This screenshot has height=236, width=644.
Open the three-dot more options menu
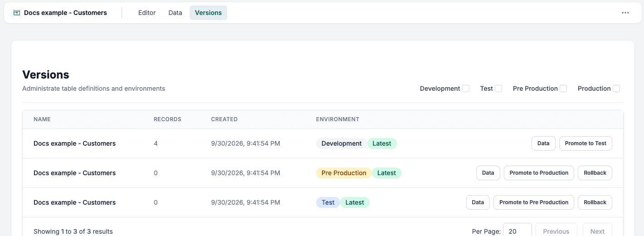[x=625, y=13]
